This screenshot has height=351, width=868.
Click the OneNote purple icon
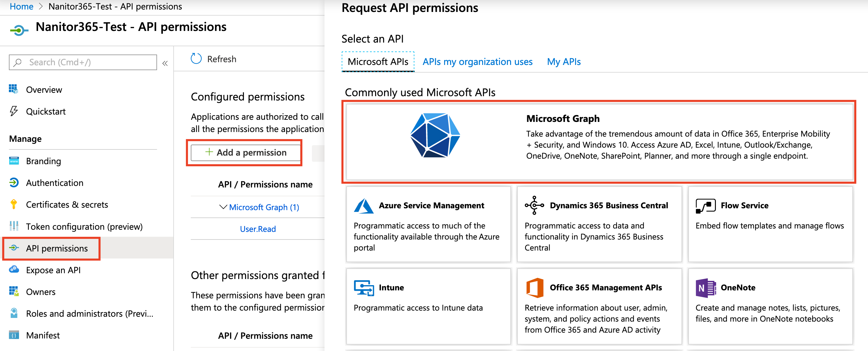pyautogui.click(x=705, y=288)
